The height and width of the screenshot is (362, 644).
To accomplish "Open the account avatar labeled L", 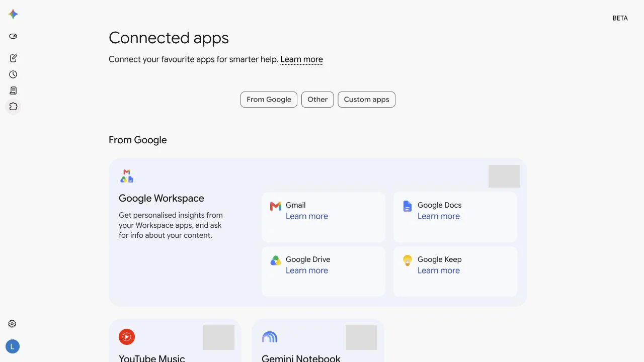I will tap(13, 346).
